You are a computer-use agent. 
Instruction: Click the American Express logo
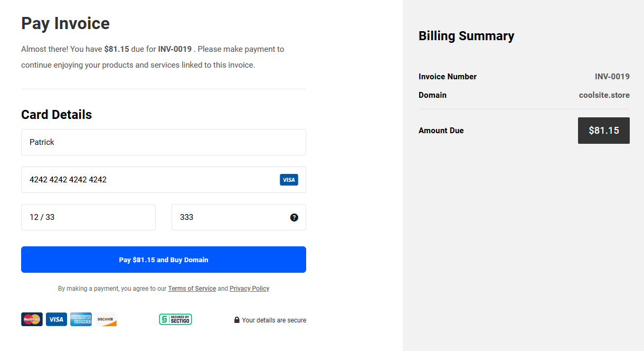81,319
